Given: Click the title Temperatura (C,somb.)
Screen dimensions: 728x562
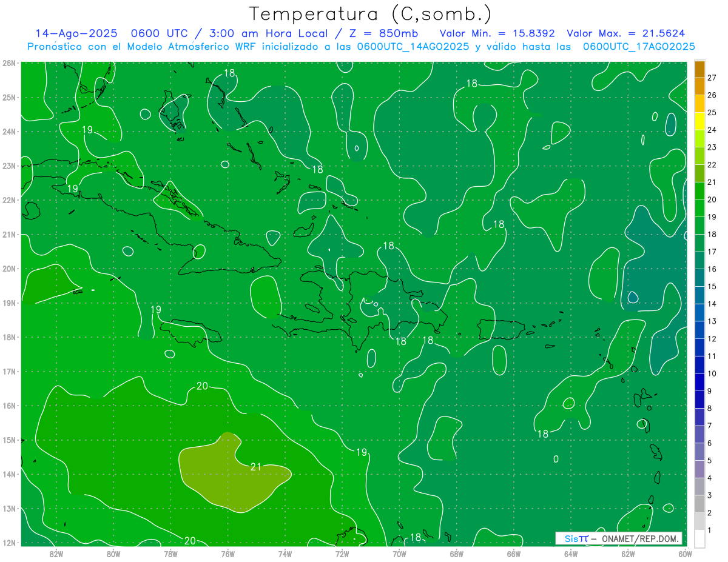Looking at the screenshot, I should 371,14.
